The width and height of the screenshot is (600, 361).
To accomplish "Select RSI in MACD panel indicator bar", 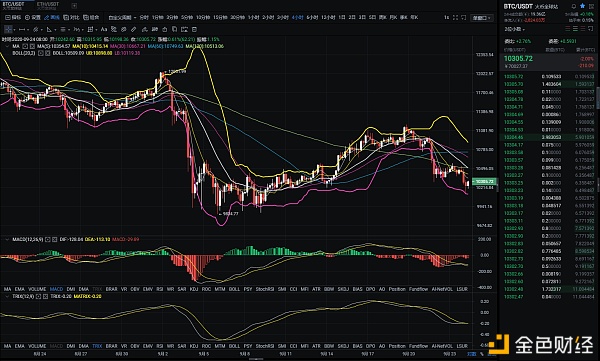I will coord(160,289).
